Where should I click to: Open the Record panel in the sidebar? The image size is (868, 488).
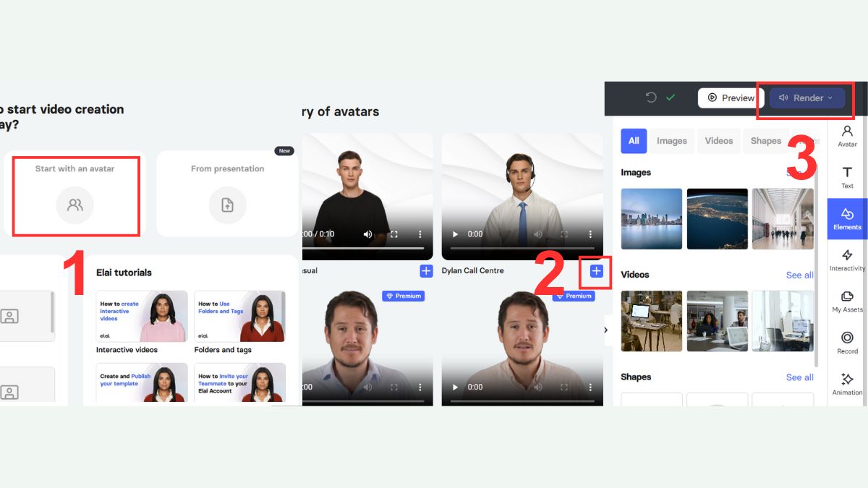(847, 343)
